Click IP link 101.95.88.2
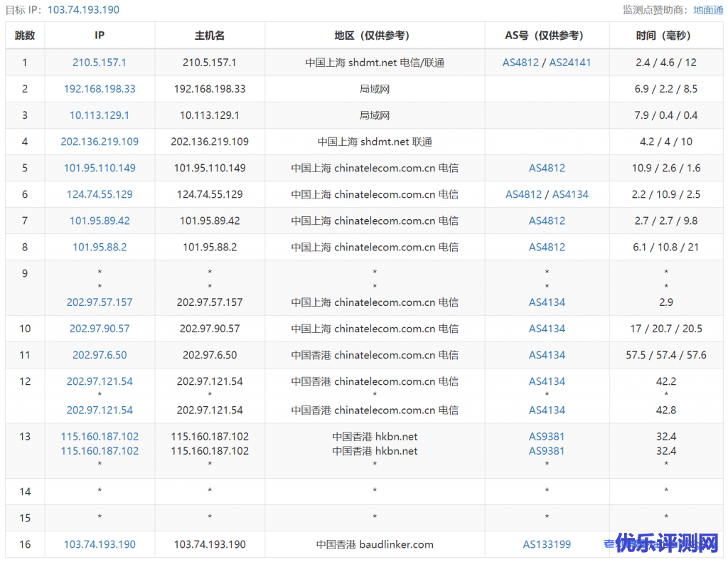Screen dimensions: 728x562 100,247
